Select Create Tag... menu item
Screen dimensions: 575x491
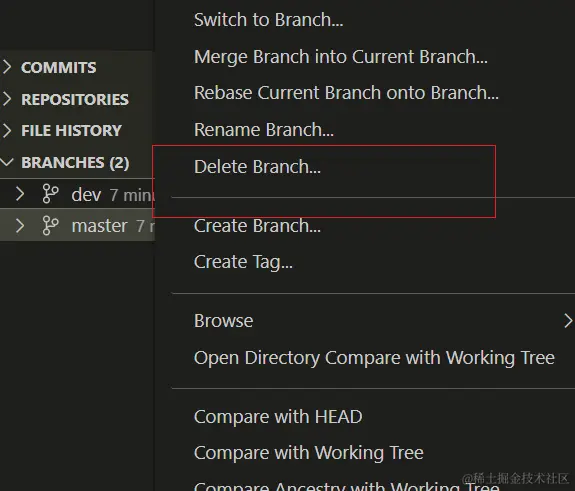click(243, 262)
